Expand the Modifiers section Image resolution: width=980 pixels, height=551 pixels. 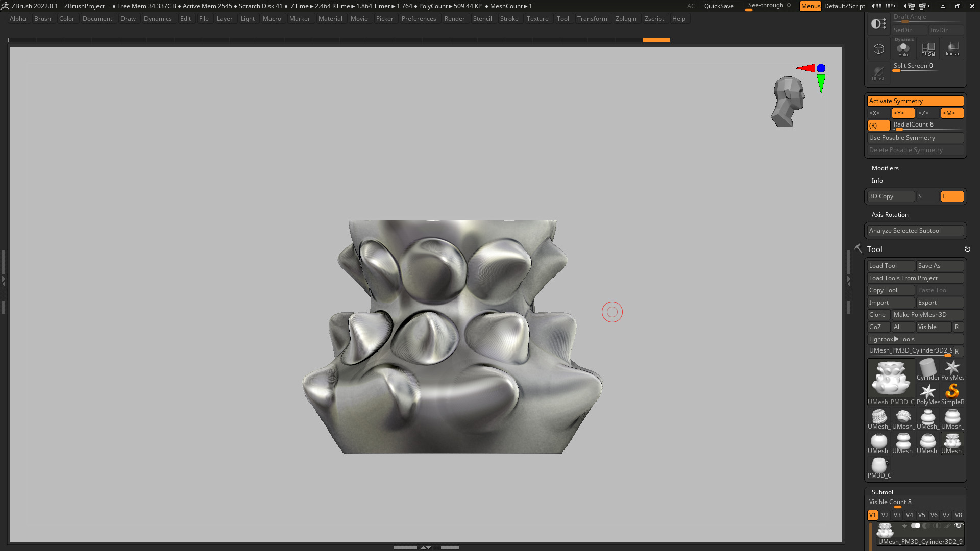pyautogui.click(x=885, y=168)
